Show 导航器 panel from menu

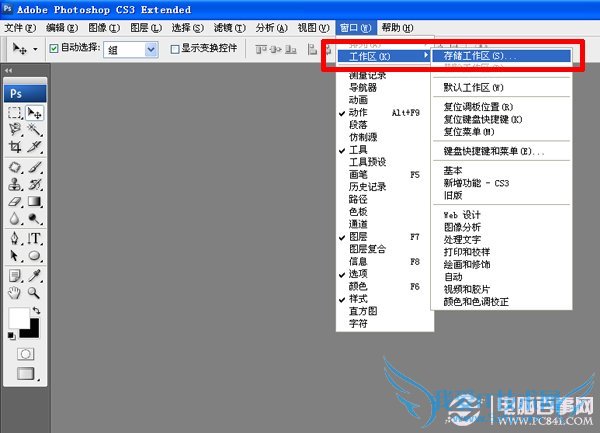pyautogui.click(x=385, y=88)
